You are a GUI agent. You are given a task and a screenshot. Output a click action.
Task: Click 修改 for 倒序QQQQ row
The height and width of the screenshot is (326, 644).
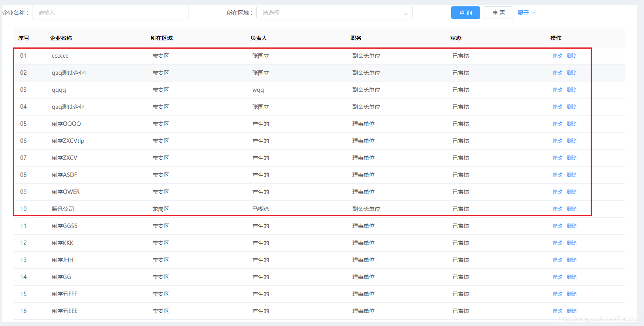557,124
